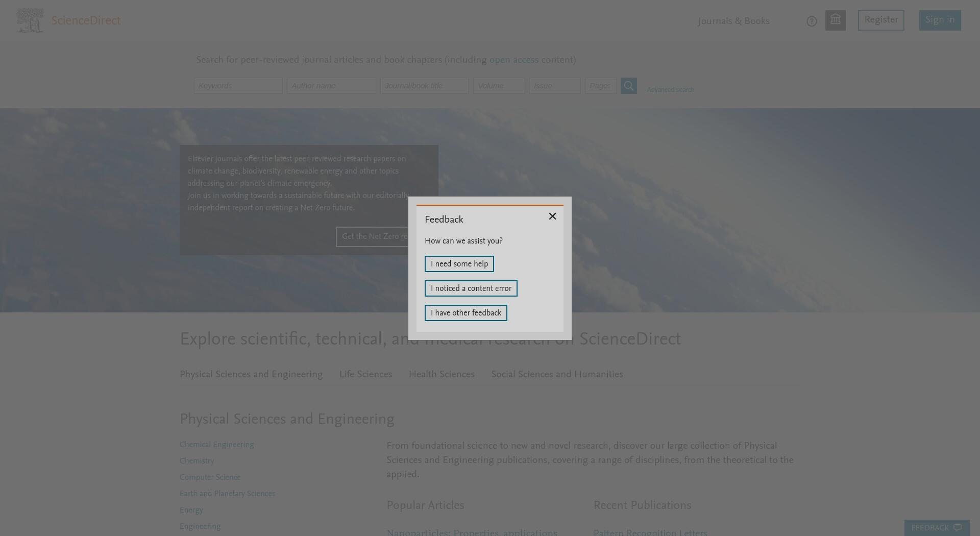980x536 pixels.
Task: Open Pattern Recognition Letters publication
Action: pos(650,532)
